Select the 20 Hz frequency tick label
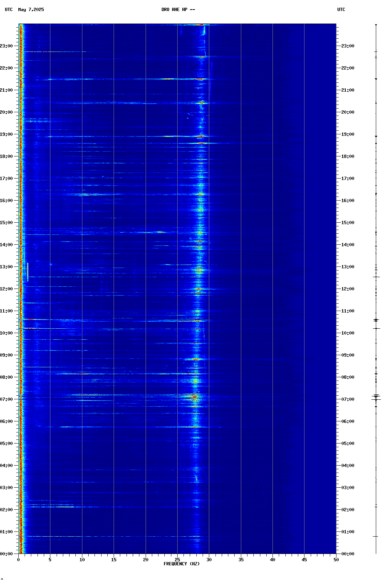392x583 pixels. click(x=146, y=560)
